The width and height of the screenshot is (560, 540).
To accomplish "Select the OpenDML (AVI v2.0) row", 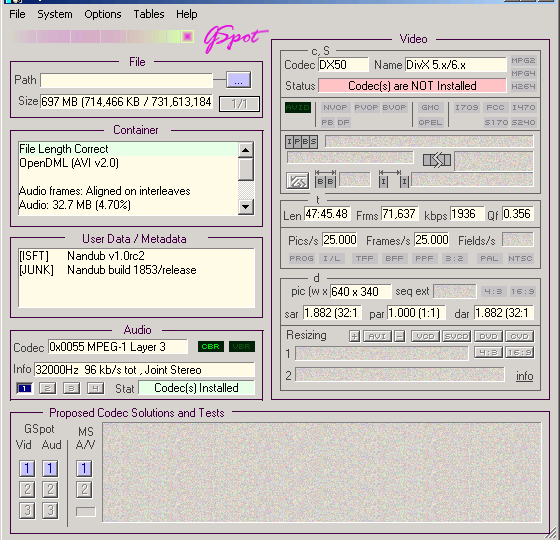I will click(x=128, y=163).
